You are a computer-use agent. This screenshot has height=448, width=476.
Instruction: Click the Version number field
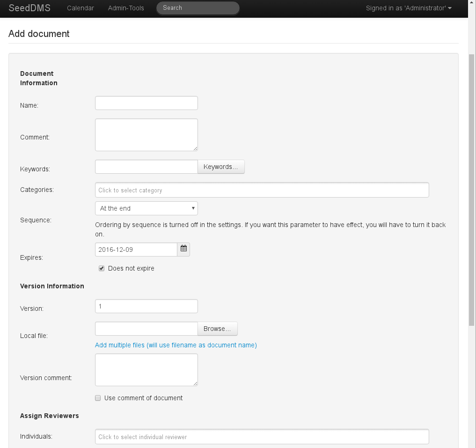[146, 306]
